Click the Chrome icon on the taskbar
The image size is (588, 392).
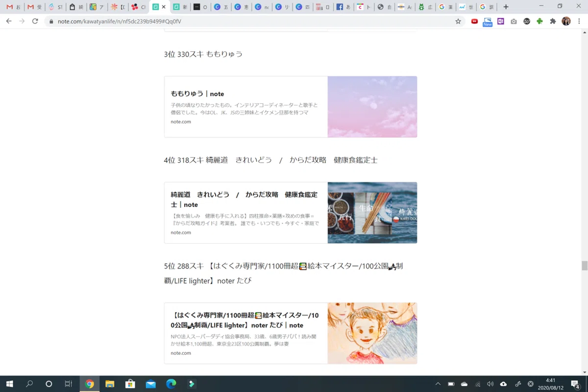[89, 384]
